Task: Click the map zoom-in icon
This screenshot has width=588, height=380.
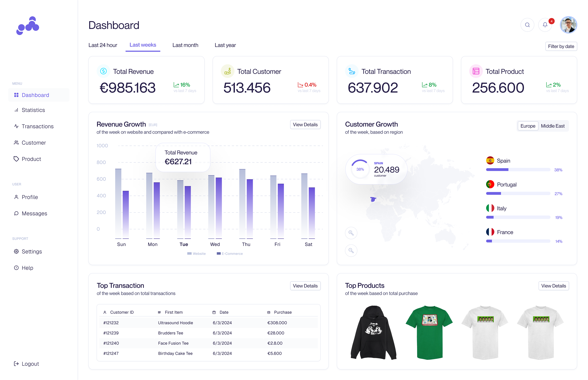Action: click(x=351, y=233)
